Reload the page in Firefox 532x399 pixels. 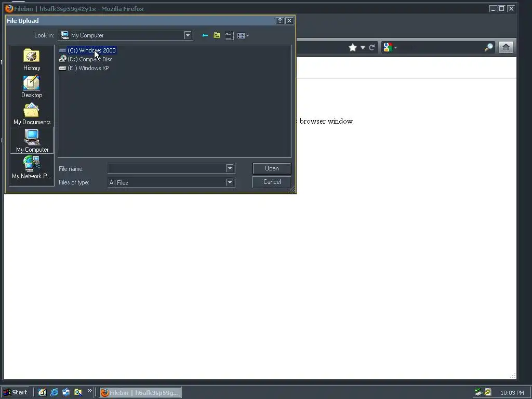(371, 47)
